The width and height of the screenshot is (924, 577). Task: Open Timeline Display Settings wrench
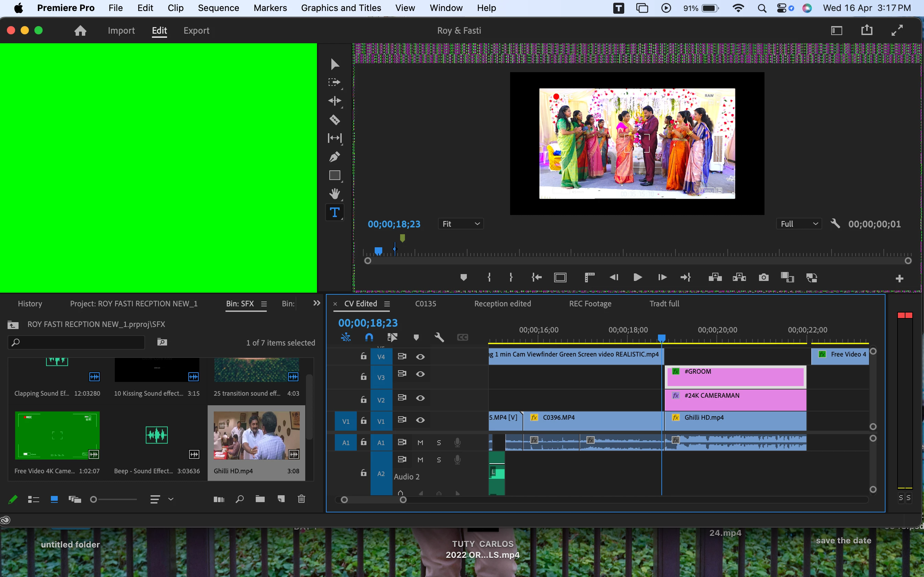pos(439,337)
